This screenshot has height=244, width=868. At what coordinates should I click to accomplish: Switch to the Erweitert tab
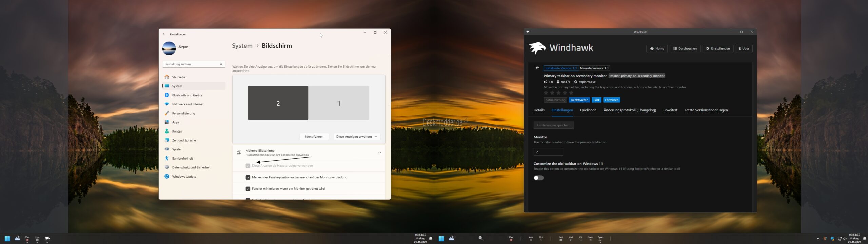click(670, 110)
